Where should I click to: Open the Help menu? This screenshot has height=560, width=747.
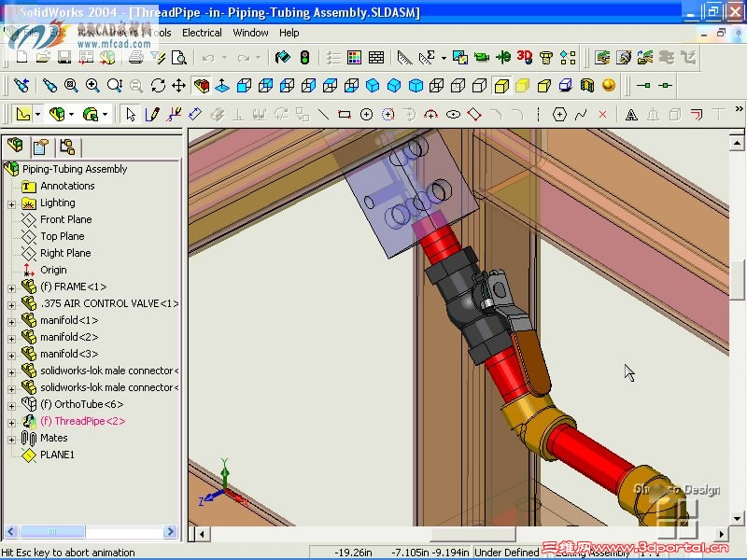[289, 33]
